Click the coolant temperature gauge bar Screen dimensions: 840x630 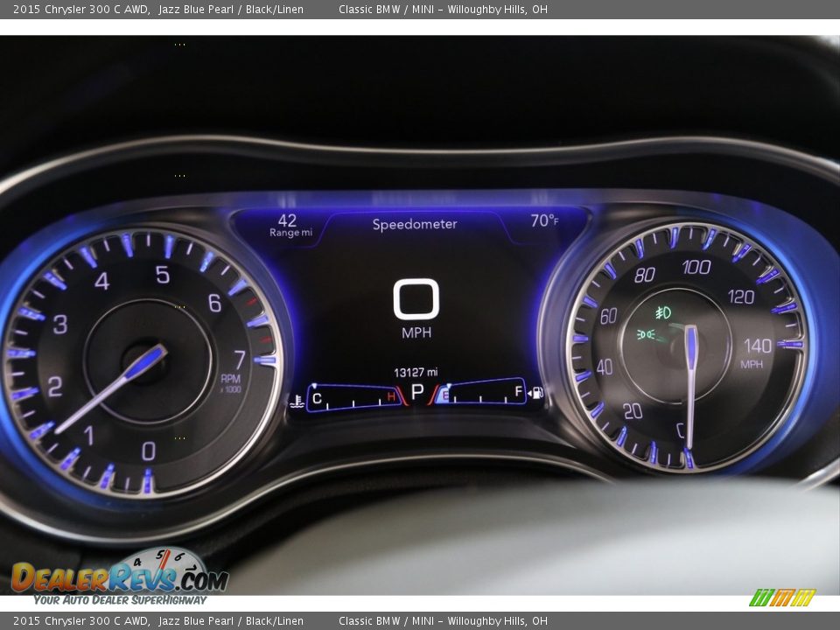(x=353, y=397)
